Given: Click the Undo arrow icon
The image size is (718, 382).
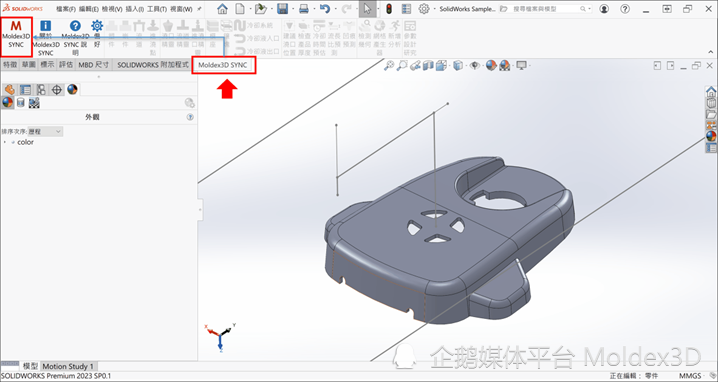Looking at the screenshot, I should click(x=325, y=9).
